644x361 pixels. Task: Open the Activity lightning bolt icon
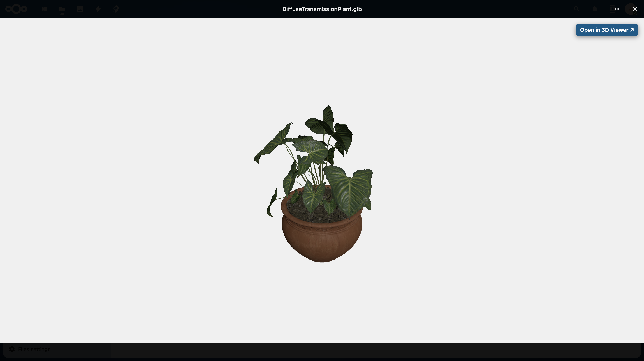click(x=98, y=9)
